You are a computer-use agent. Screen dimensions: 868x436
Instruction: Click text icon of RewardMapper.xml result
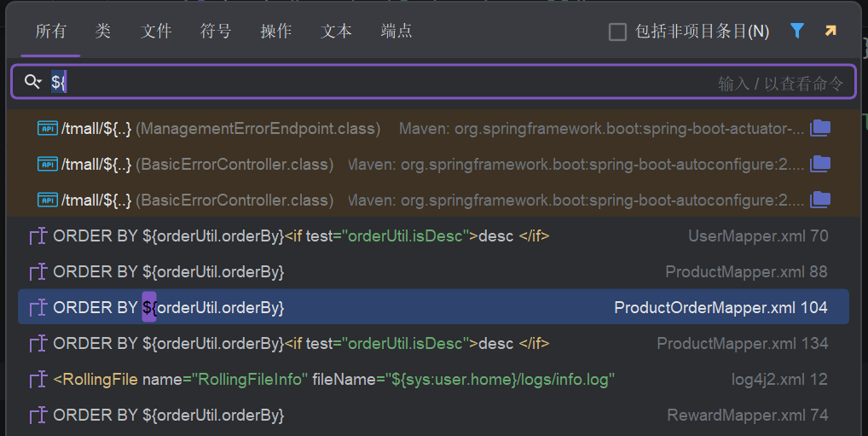(x=38, y=415)
